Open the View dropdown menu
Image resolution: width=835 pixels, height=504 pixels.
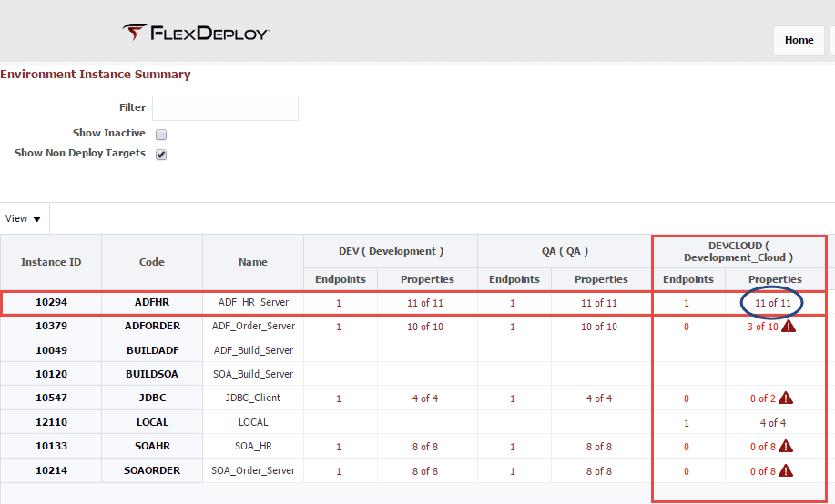[x=23, y=218]
